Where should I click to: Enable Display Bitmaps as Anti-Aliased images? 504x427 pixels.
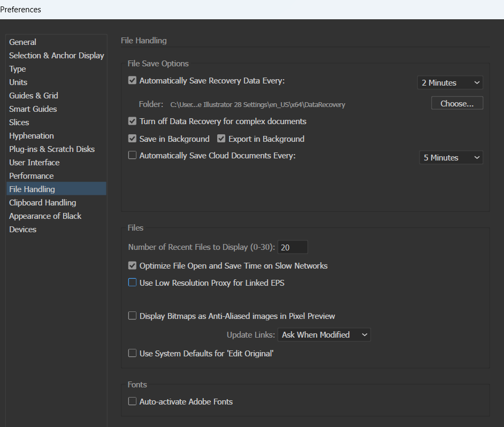tap(132, 316)
